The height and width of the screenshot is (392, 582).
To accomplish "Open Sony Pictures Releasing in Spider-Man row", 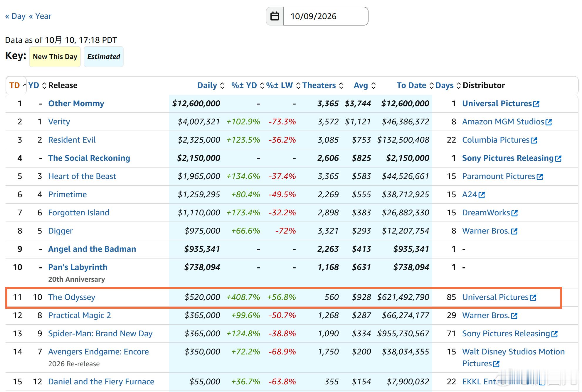I will coord(506,334).
